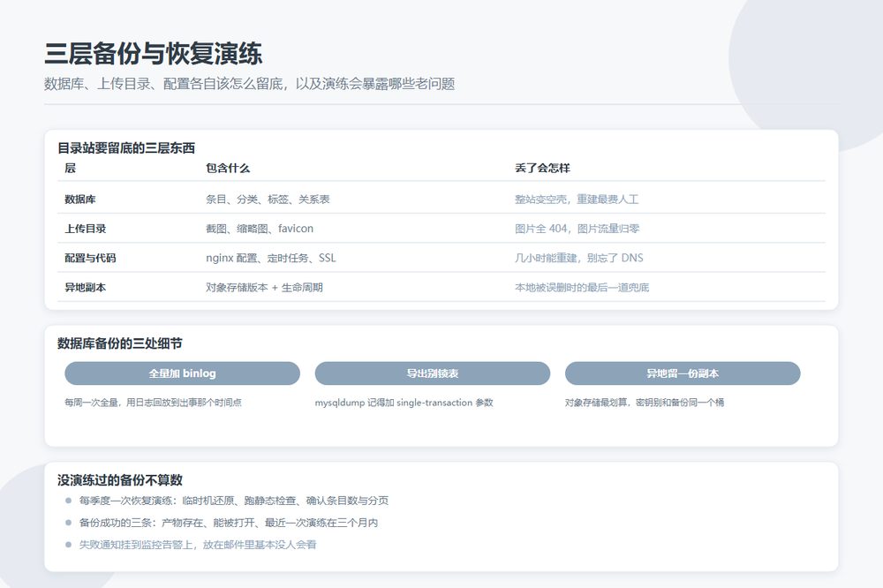This screenshot has height=588, width=883.
Task: Click the cell 图片全 404，图片流量归零
Action: [577, 229]
